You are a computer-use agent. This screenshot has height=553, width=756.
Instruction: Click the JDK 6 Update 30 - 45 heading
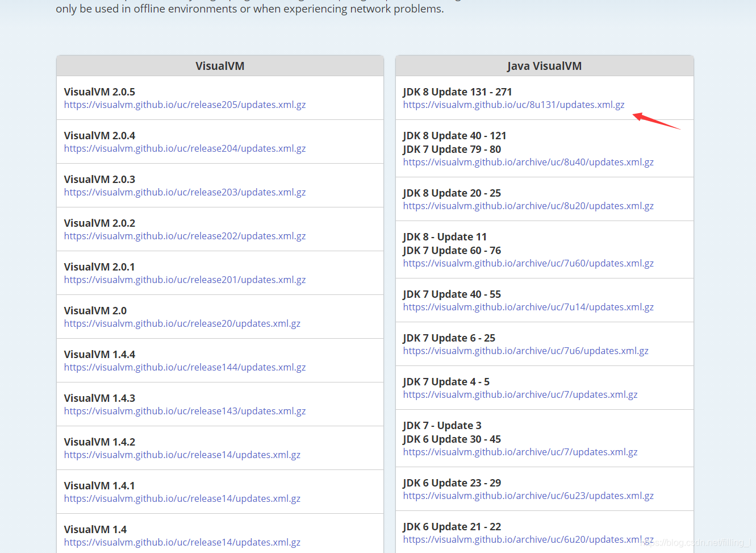(x=452, y=439)
